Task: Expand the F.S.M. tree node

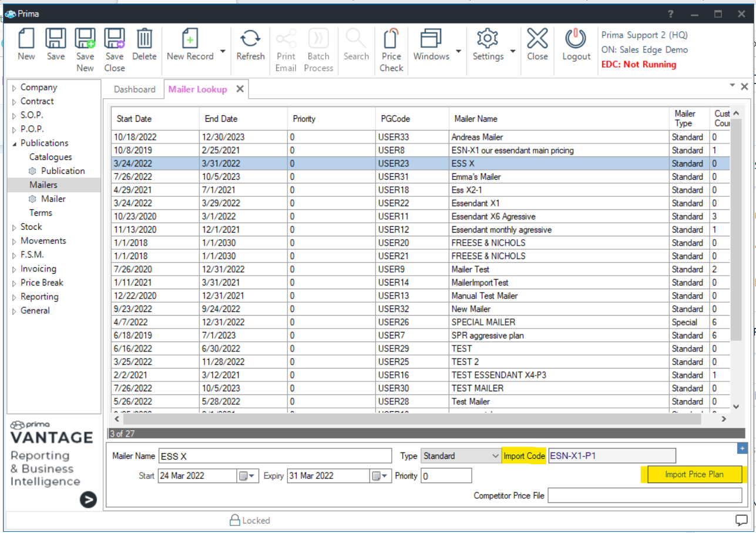Action: [x=14, y=255]
